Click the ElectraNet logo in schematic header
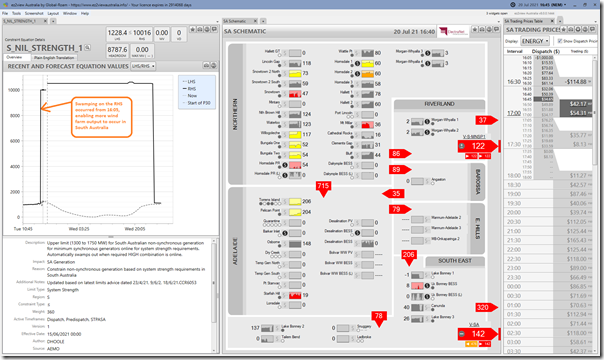Viewport: 604px width, 360px height. coord(453,32)
